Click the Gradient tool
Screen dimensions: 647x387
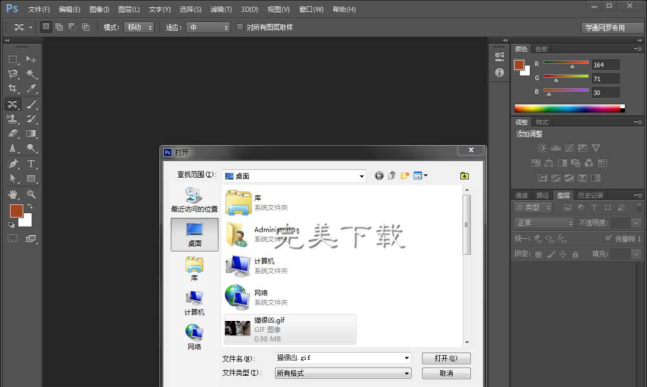(x=31, y=134)
